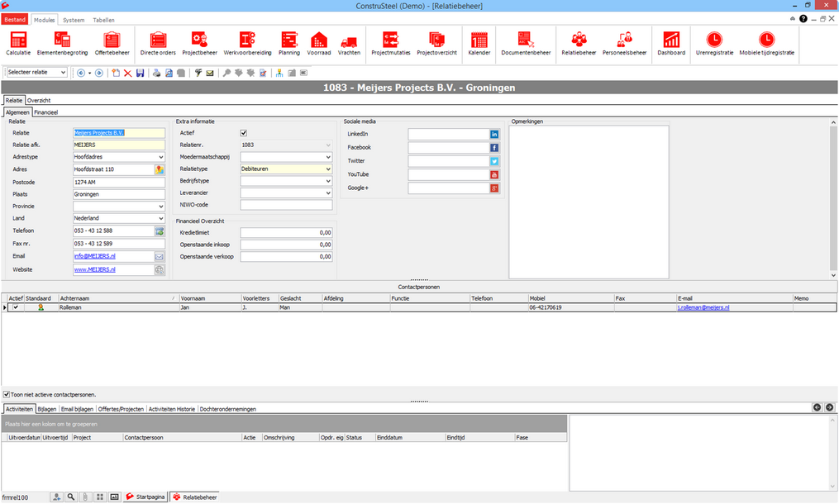This screenshot has width=839, height=504.
Task: Go to next relation with forward arrow
Action: point(99,73)
